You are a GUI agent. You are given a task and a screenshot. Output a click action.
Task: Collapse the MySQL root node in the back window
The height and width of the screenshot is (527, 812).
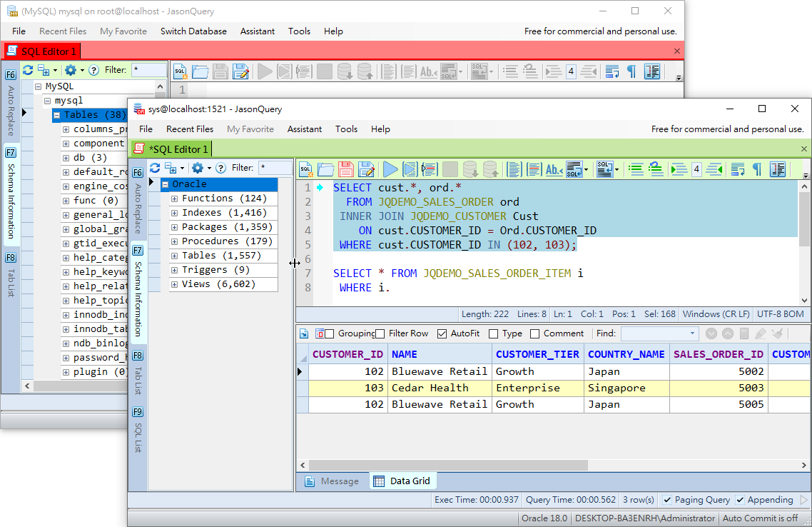pyautogui.click(x=38, y=86)
